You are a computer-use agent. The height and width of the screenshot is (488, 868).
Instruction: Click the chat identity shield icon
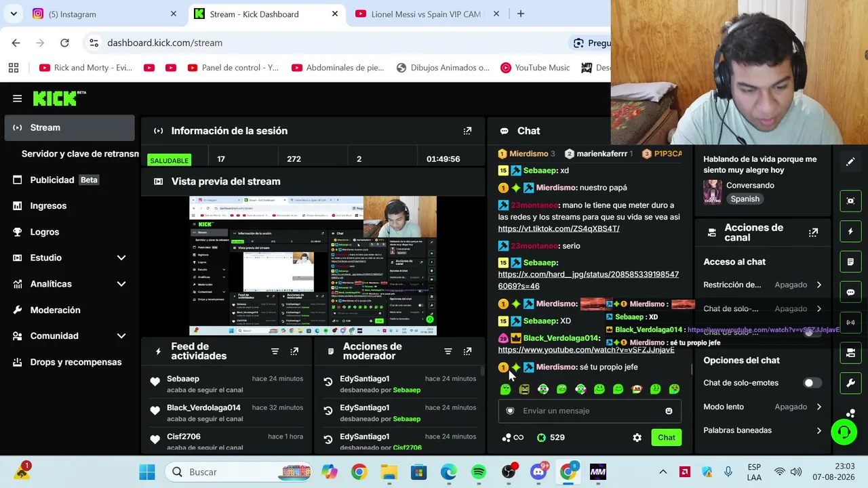point(510,411)
